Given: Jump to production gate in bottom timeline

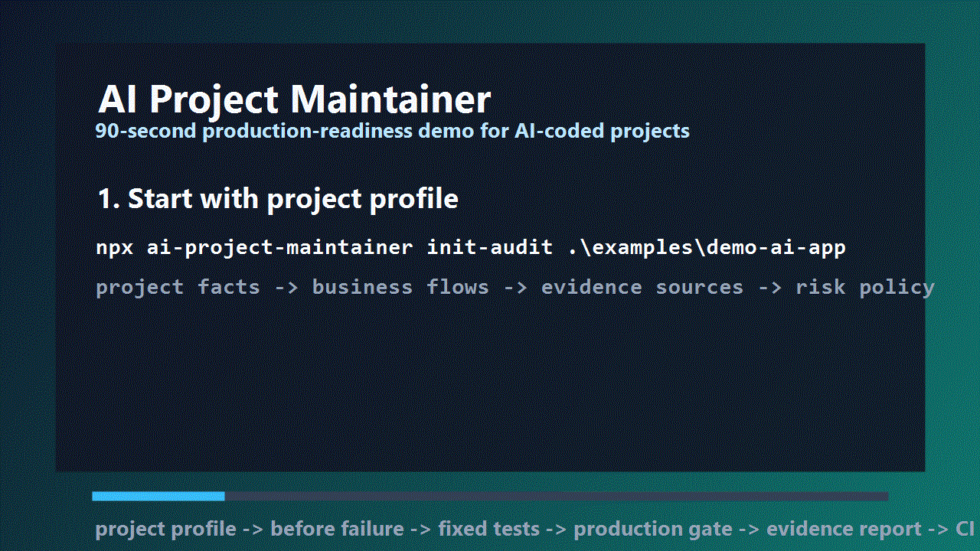Looking at the screenshot, I should click(x=653, y=529).
